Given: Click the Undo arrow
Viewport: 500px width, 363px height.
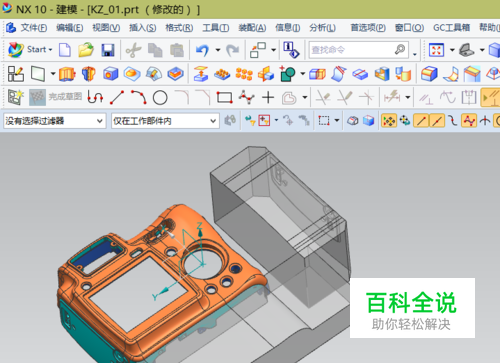Looking at the screenshot, I should [x=202, y=50].
